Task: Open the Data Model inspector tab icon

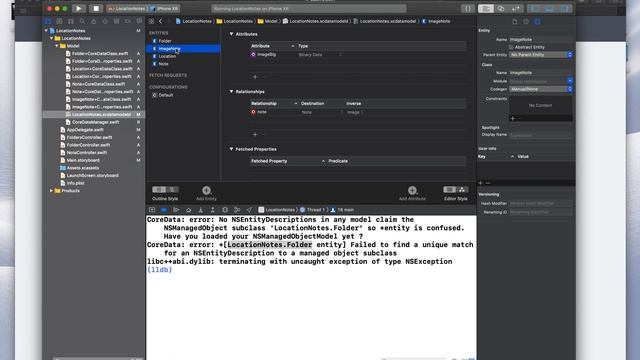Action: point(538,21)
